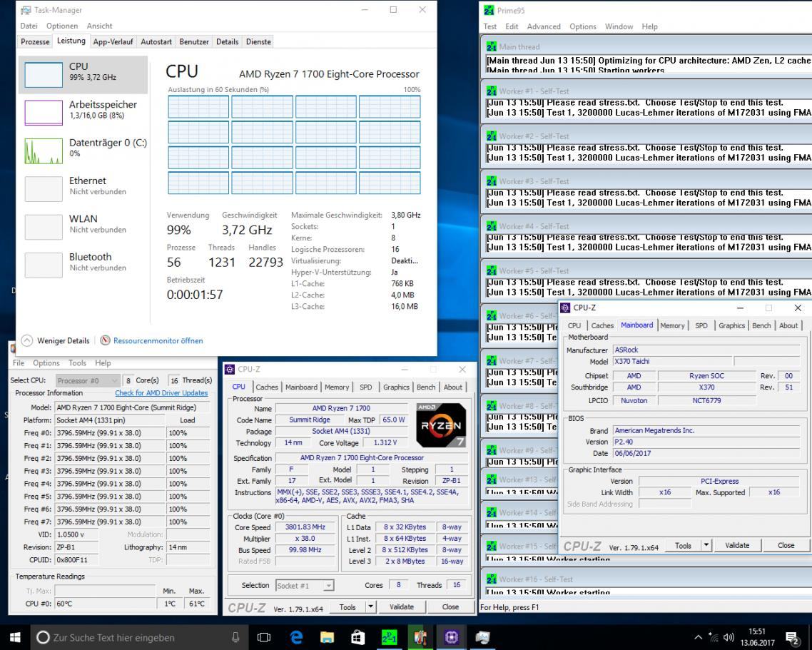812x650 pixels.
Task: Open Test menu in Prime95
Action: coord(490,26)
